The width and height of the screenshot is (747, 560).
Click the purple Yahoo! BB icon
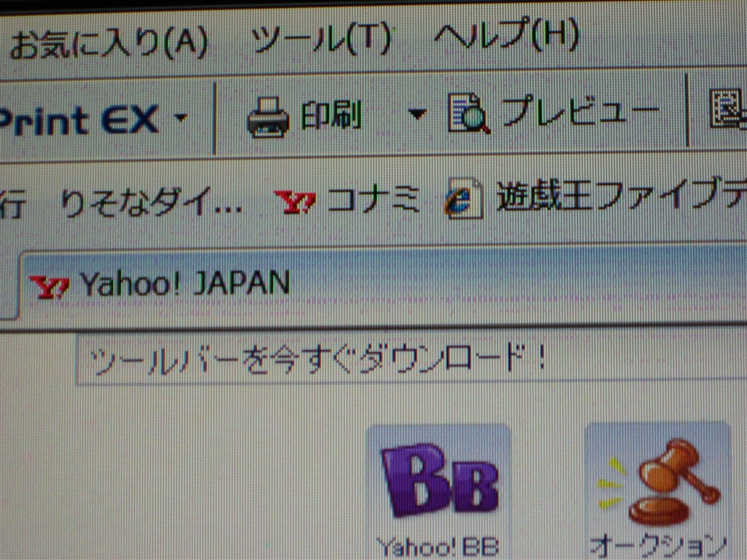click(x=440, y=480)
